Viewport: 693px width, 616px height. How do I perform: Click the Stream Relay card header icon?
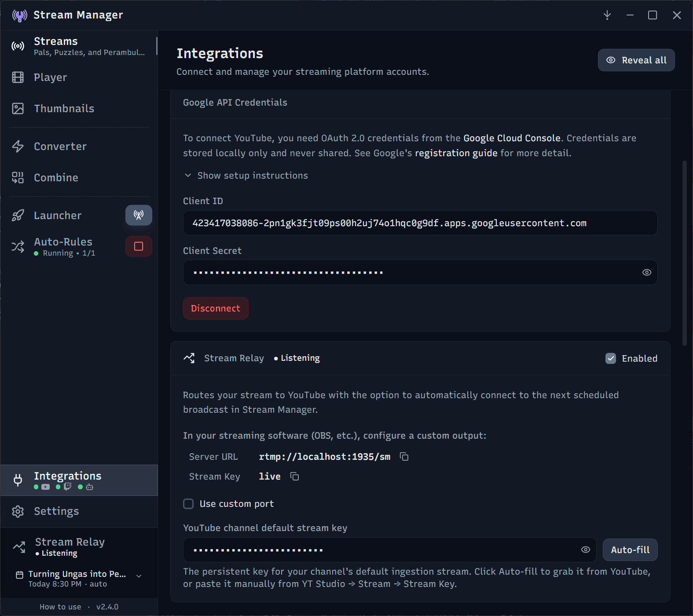189,358
